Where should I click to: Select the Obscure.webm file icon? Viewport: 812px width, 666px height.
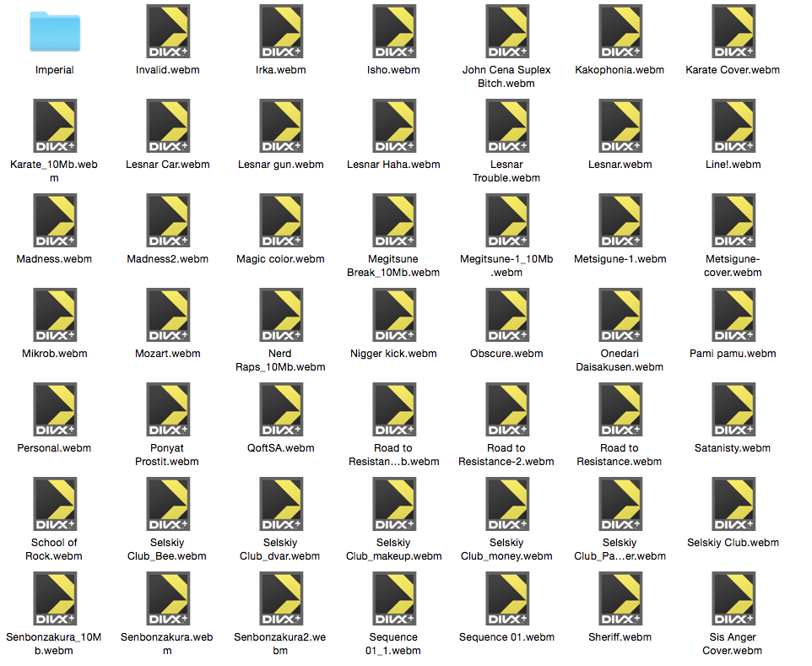pos(507,315)
